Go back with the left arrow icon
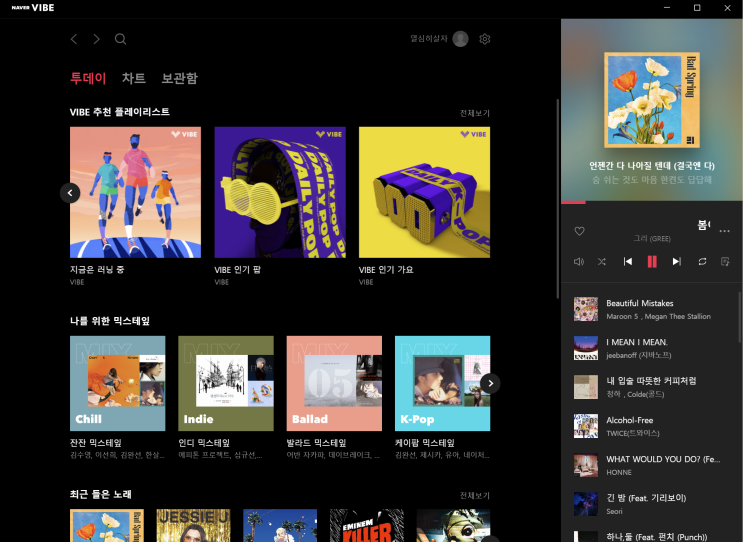Viewport: 743px width, 542px height. click(74, 39)
